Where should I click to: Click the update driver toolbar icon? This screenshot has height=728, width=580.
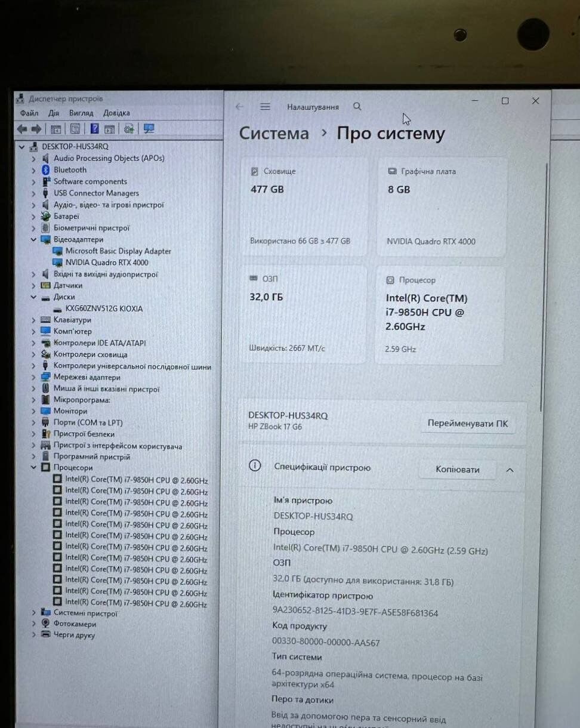pos(128,129)
